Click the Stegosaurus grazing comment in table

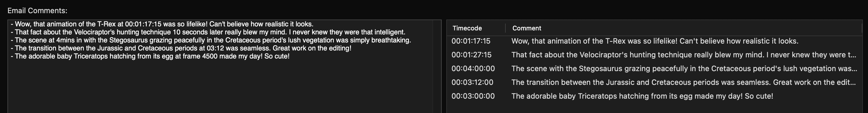(x=684, y=69)
